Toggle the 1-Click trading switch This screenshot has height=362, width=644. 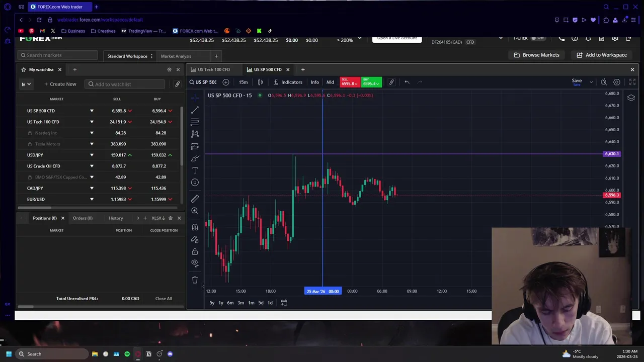click(x=538, y=38)
